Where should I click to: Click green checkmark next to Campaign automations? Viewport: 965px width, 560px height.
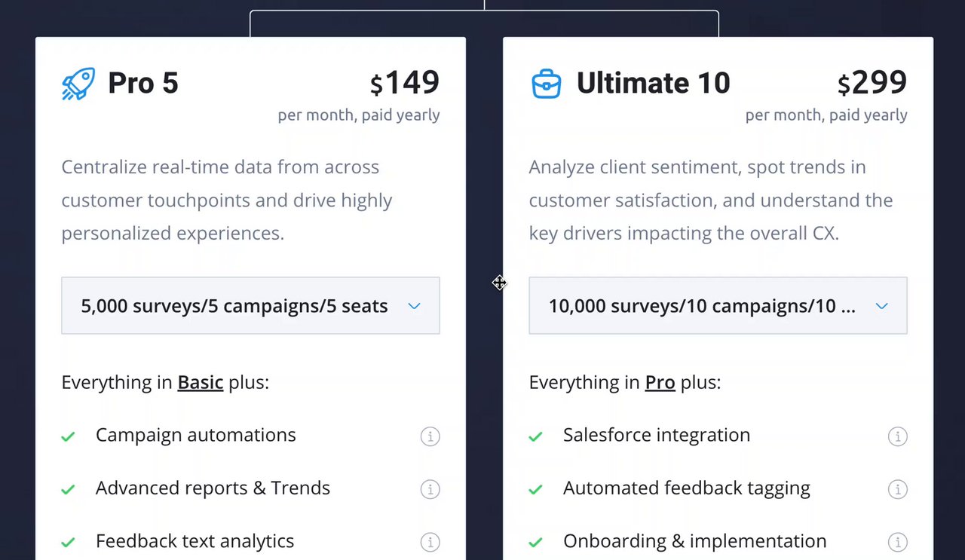(68, 436)
